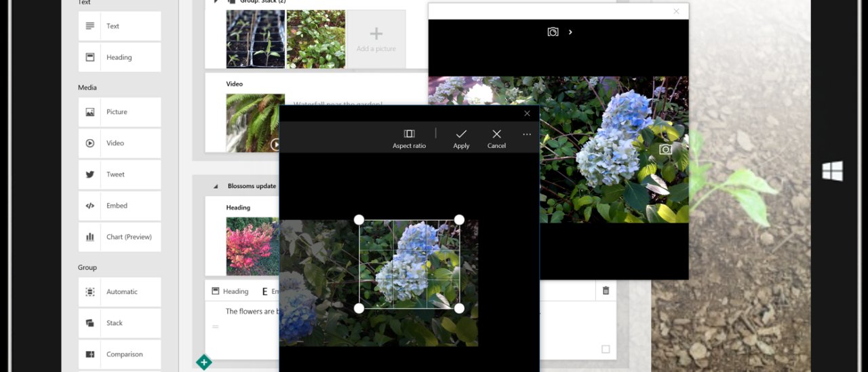
Task: Choose the Comparison group type
Action: pyautogui.click(x=119, y=354)
